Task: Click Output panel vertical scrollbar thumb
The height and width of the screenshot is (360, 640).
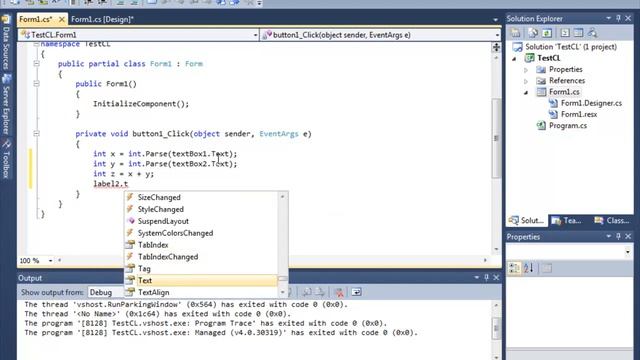Action: pos(496,328)
